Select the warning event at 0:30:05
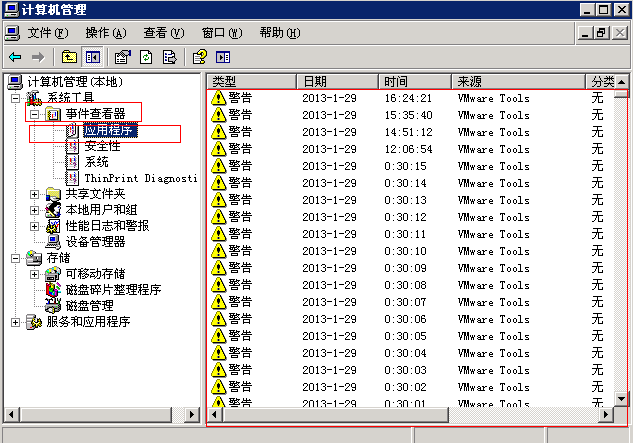This screenshot has height=443, width=633. (411, 336)
